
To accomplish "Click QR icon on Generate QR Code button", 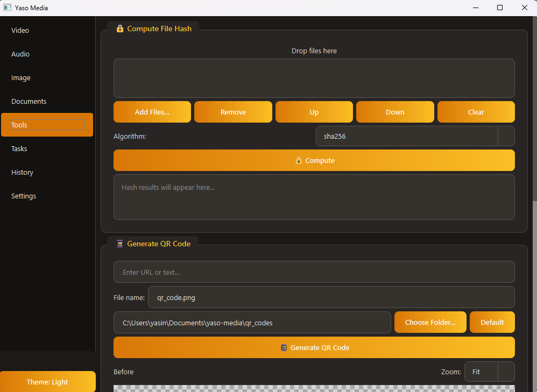I will point(284,347).
